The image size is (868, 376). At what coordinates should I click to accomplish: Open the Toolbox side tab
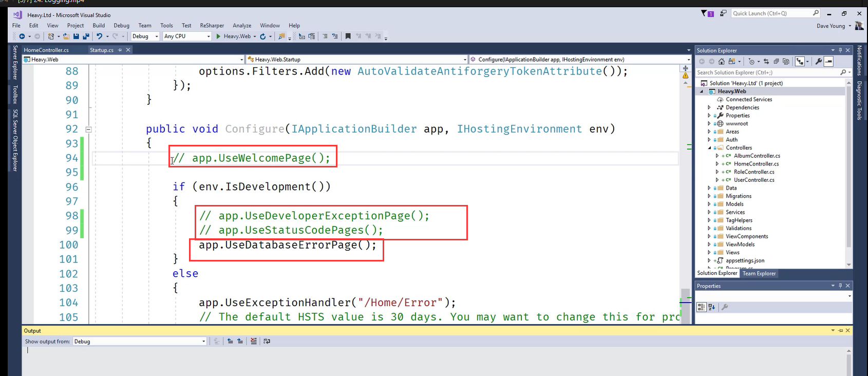click(x=15, y=95)
